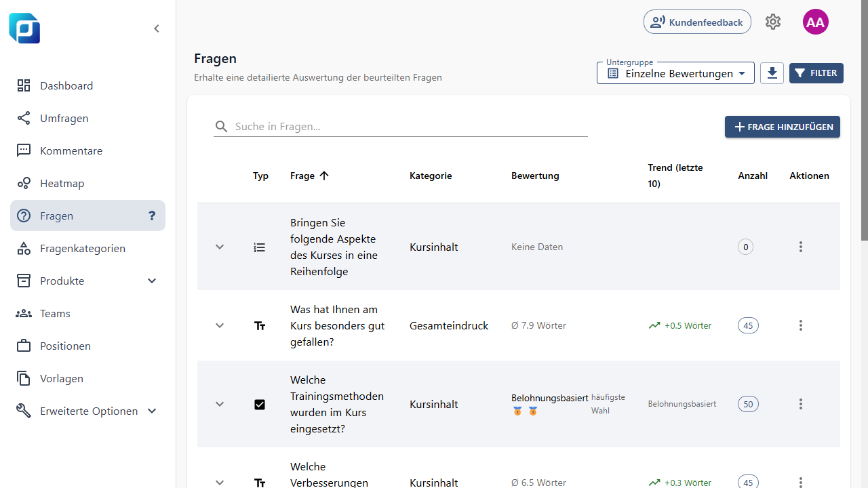Screen dimensions: 868x488
Task: Click the Dashboard grid icon
Action: pyautogui.click(x=24, y=85)
